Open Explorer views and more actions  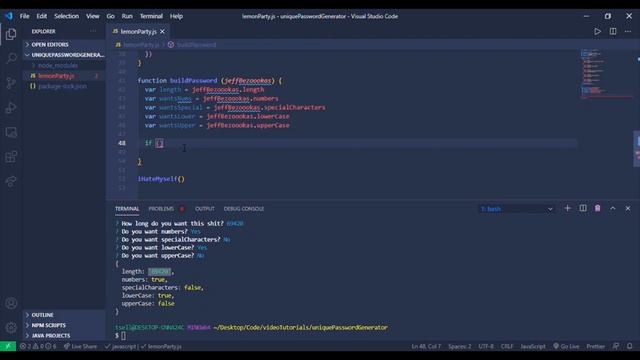[93, 31]
